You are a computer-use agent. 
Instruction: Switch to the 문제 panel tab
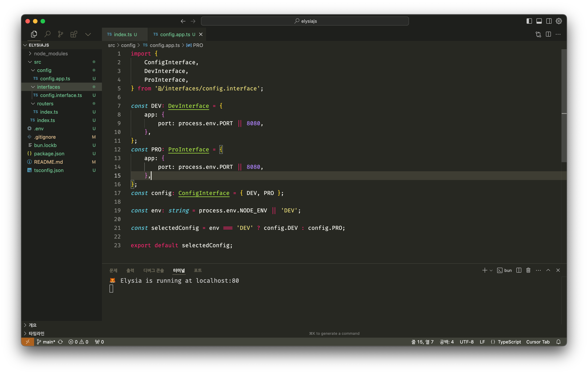coord(113,270)
